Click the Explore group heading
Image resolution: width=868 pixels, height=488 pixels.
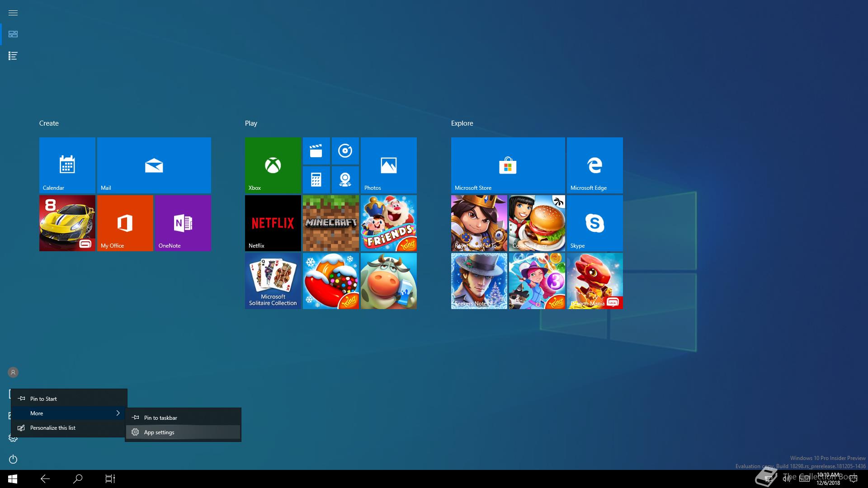[462, 123]
